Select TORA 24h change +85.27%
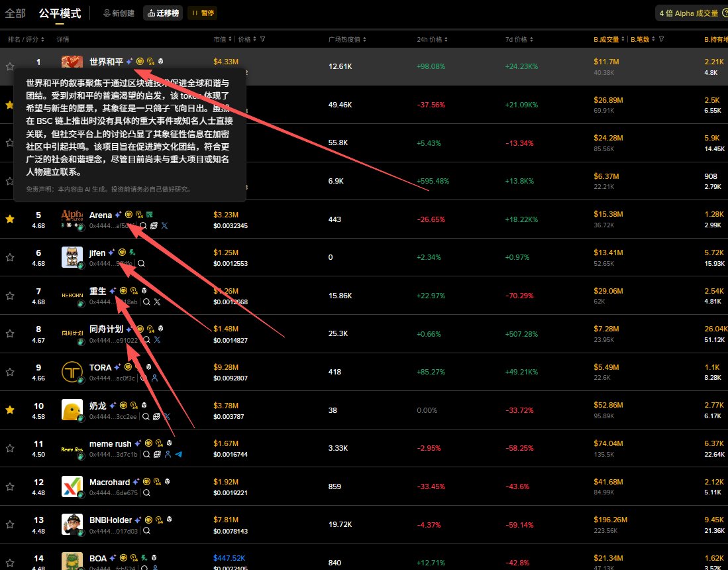Screen dimensions: 728x570 [x=431, y=372]
